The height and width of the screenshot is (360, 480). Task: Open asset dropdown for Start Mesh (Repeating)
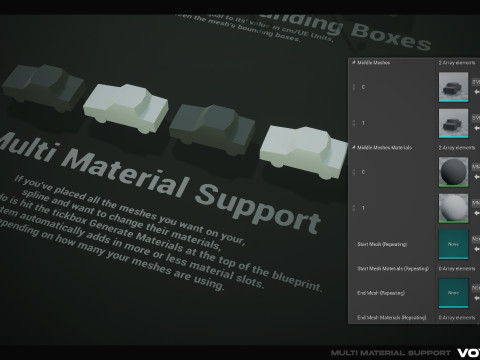coord(476,239)
